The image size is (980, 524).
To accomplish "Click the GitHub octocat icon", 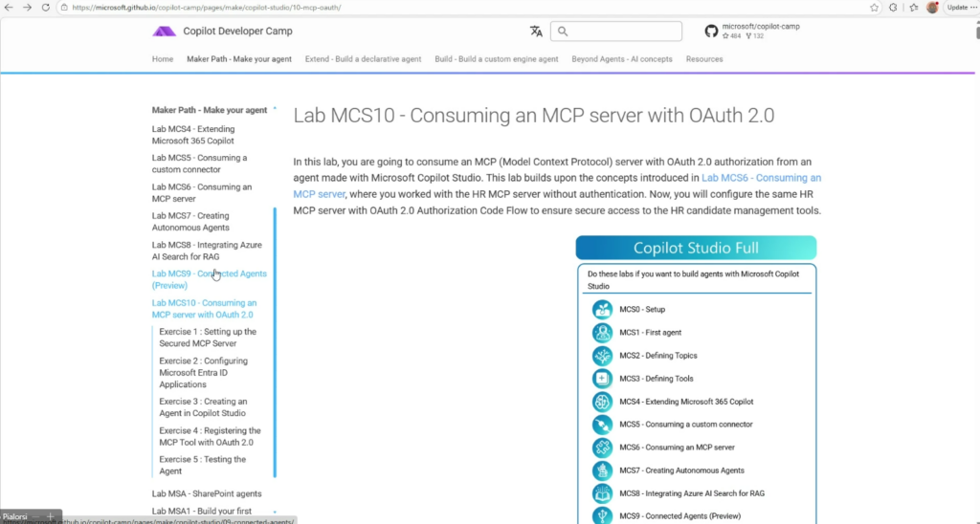I will point(711,32).
